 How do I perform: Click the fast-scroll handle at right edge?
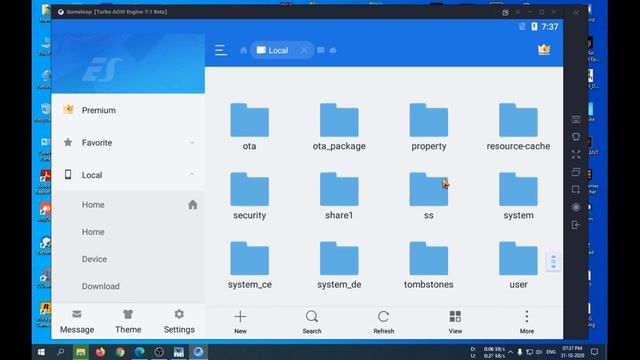pos(553,261)
